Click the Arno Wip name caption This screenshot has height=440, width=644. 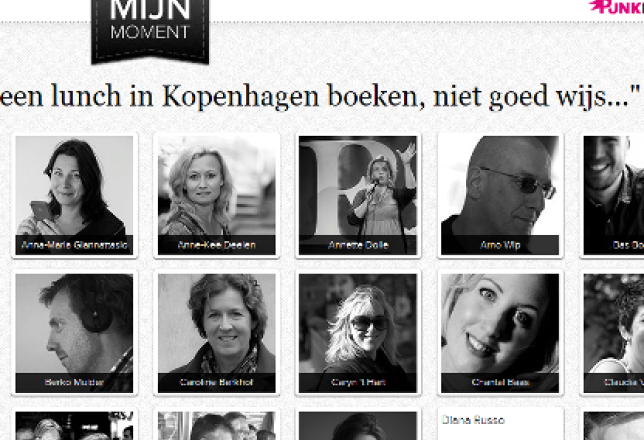[500, 245]
